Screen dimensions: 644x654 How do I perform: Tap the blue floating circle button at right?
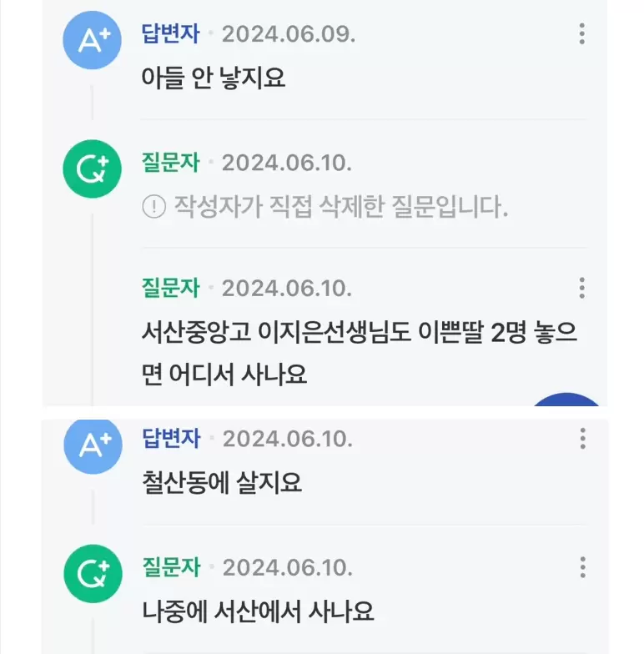[566, 399]
